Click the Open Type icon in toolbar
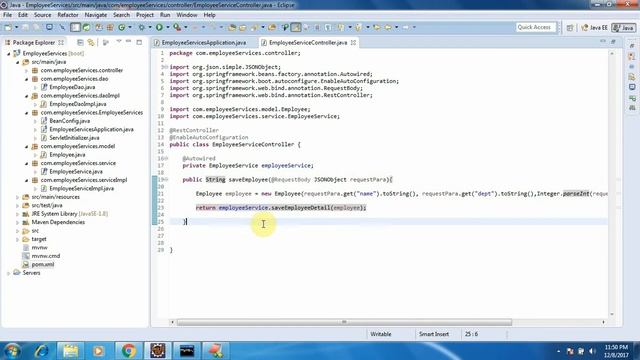This screenshot has width=640, height=360. pos(232,27)
